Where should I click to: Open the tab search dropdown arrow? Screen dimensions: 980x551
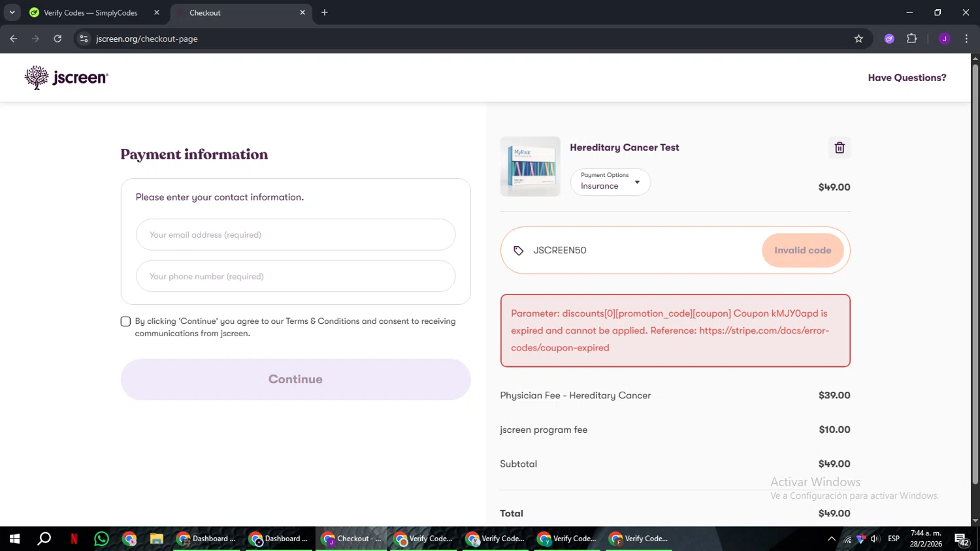tap(12, 12)
